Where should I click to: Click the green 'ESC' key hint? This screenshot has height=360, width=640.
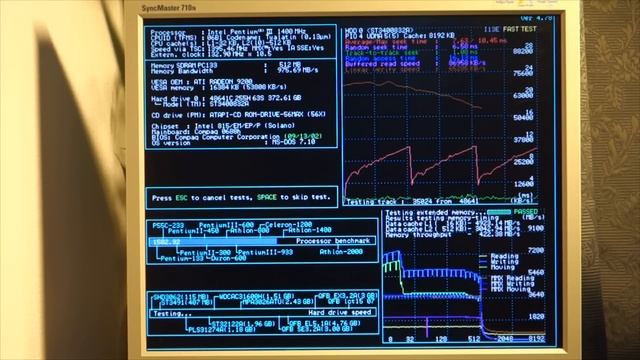click(x=181, y=198)
